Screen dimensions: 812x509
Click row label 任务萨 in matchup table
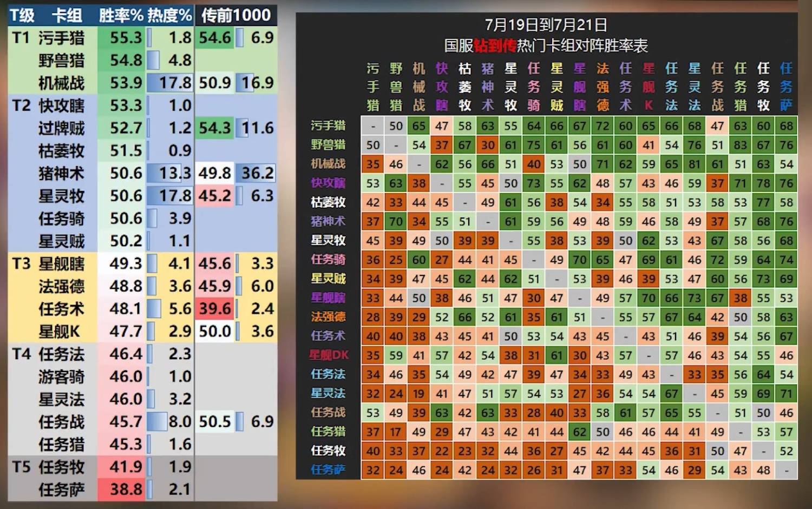(x=328, y=470)
